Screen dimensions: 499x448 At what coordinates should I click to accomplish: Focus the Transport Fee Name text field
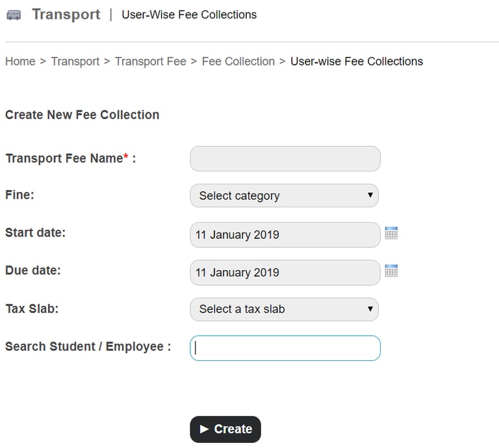(285, 158)
